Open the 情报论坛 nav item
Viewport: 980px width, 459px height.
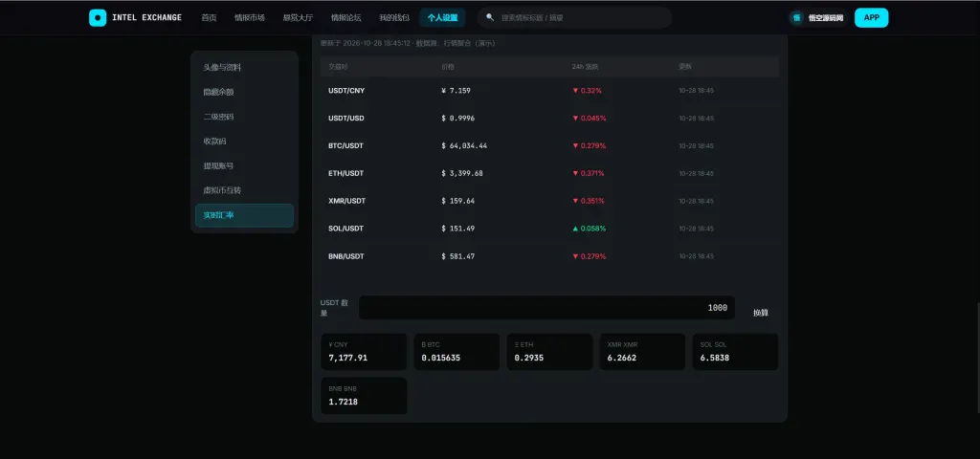[x=345, y=17]
